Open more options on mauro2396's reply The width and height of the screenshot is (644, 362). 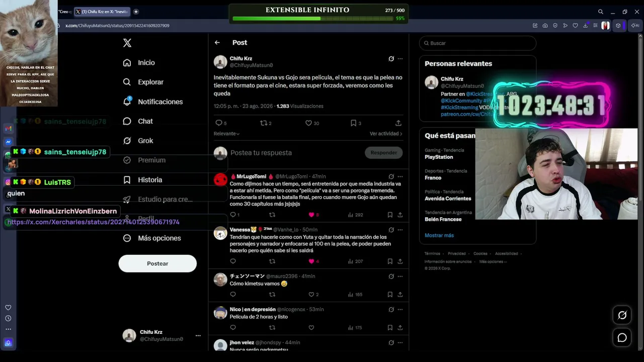(x=400, y=276)
